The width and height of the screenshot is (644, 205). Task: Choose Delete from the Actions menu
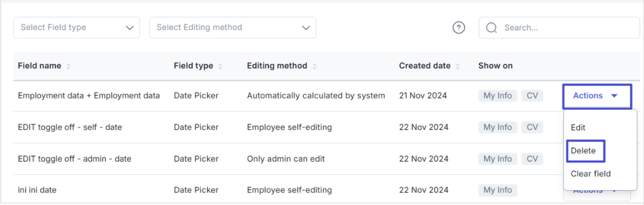click(583, 151)
